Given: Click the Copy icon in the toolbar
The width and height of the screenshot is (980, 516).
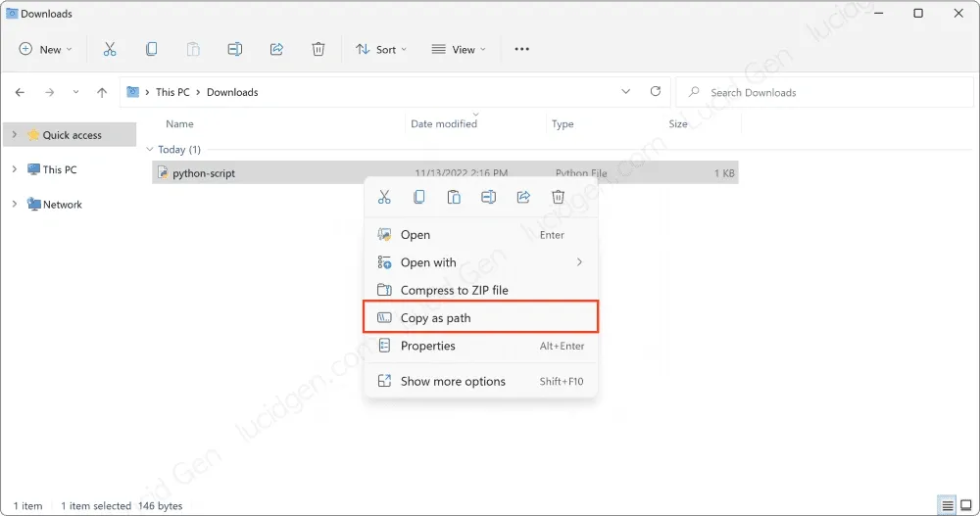Looking at the screenshot, I should click(x=151, y=49).
